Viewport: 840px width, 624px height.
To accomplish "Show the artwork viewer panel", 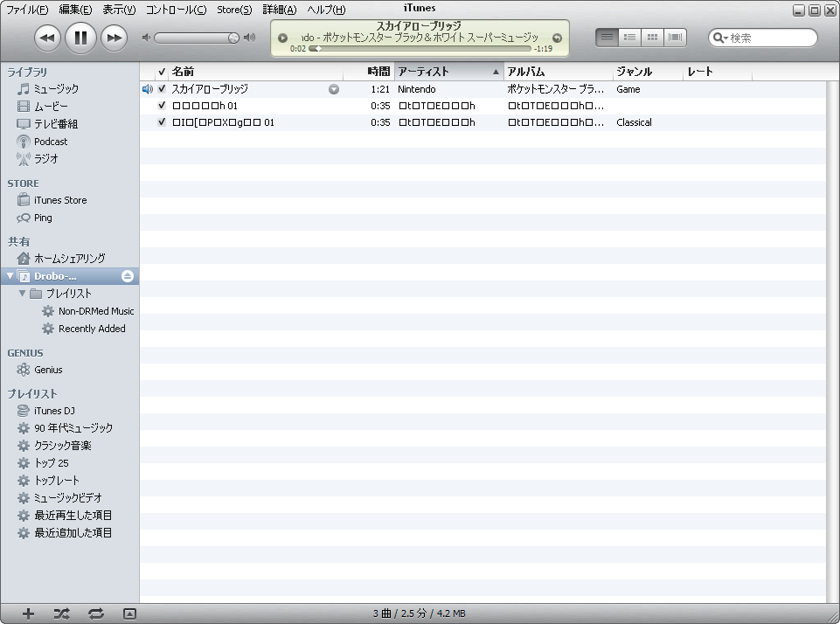I will pyautogui.click(x=129, y=614).
